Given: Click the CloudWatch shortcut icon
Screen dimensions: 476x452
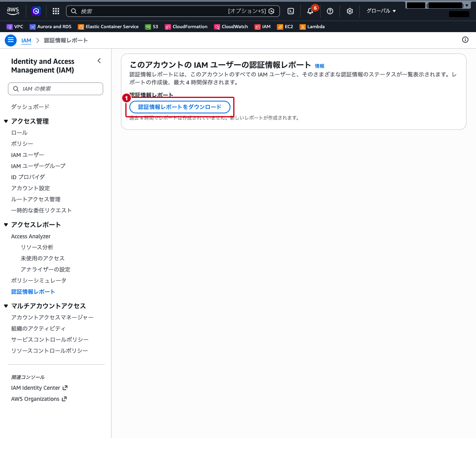Looking at the screenshot, I should point(217,27).
